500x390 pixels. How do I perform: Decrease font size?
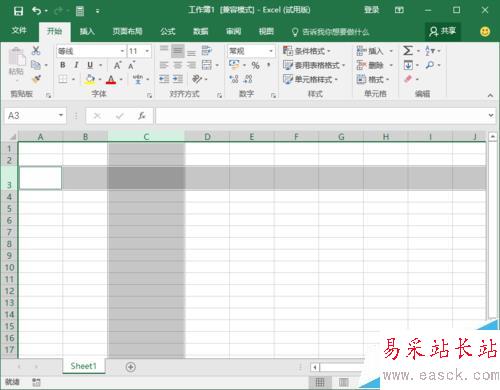[132, 65]
